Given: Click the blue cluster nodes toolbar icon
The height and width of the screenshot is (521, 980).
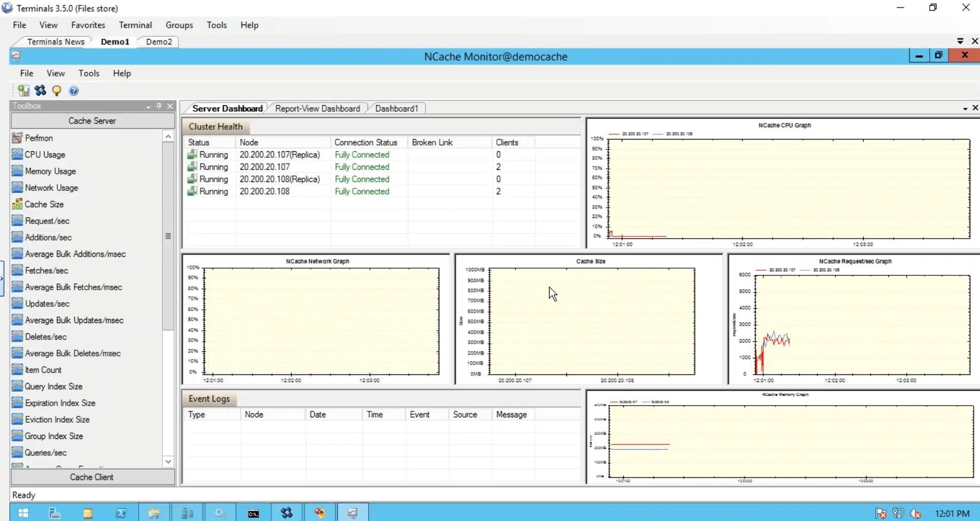Looking at the screenshot, I should 40,91.
